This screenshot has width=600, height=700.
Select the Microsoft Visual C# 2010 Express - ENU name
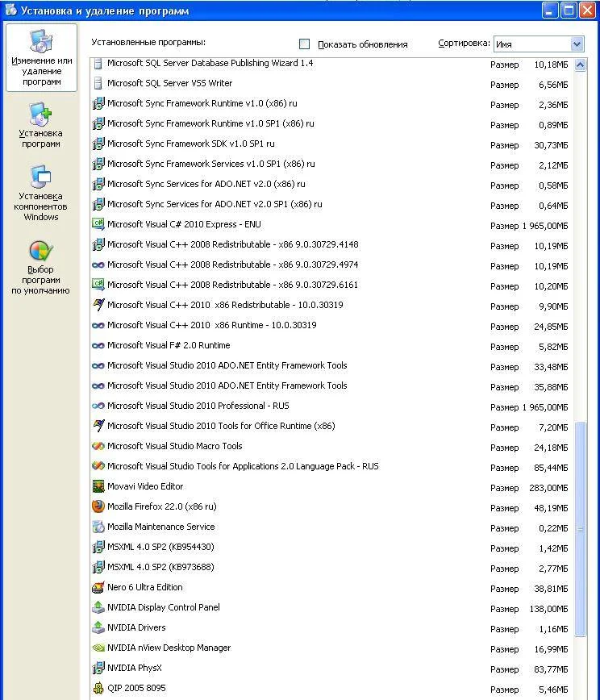coord(184,224)
